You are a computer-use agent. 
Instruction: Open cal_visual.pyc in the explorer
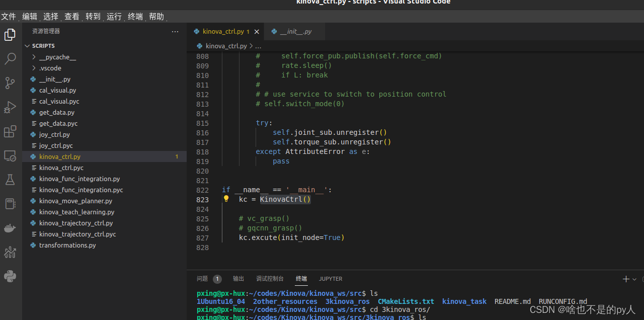[104, 101]
